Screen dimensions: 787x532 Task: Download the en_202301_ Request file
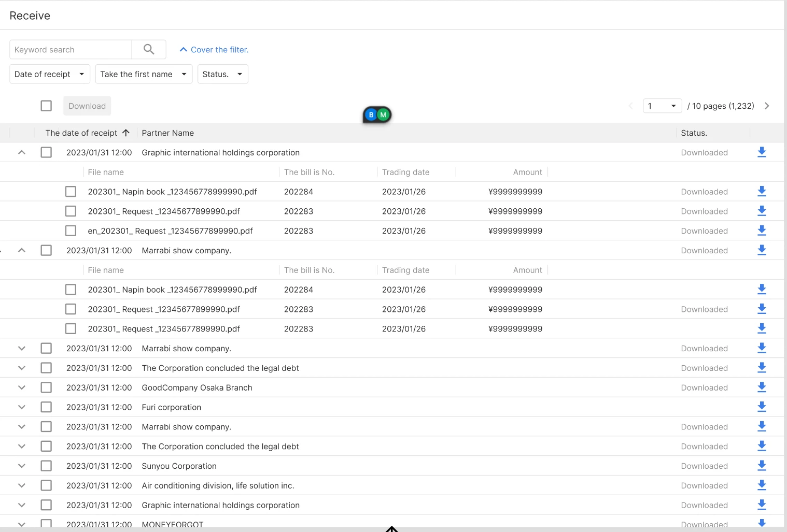point(762,230)
